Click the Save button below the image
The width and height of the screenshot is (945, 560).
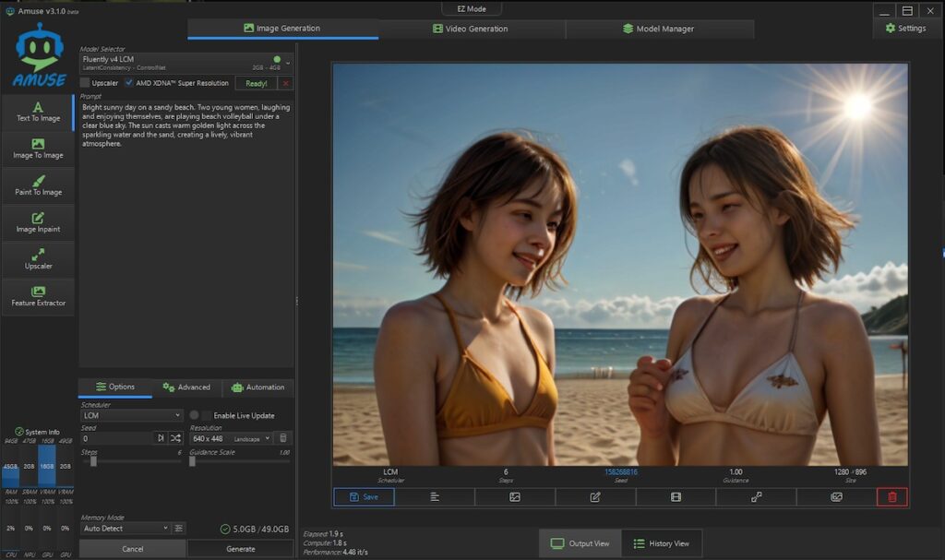[x=364, y=497]
